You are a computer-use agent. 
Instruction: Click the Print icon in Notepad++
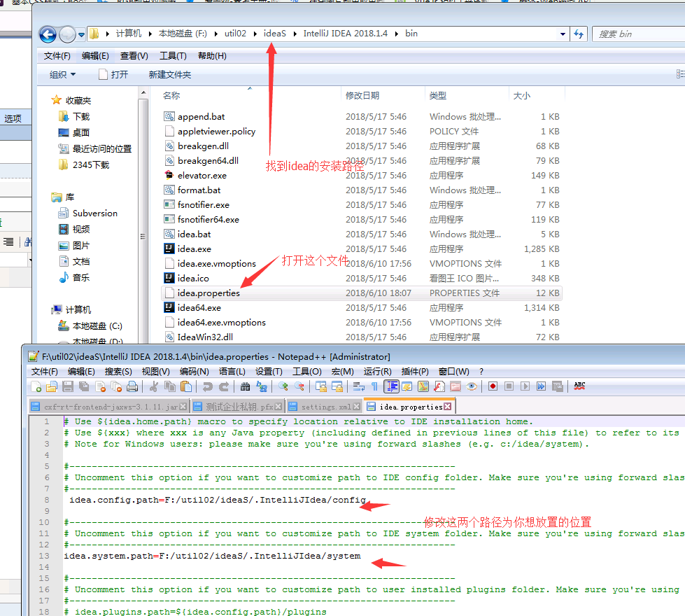pyautogui.click(x=132, y=386)
